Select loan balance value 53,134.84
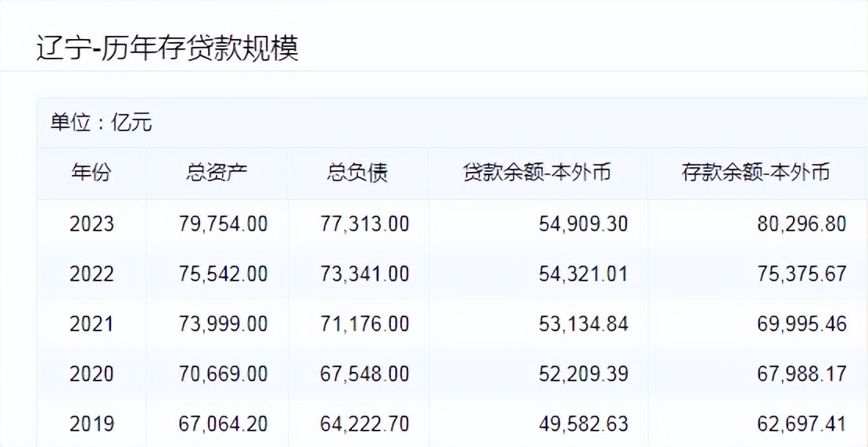 (583, 324)
